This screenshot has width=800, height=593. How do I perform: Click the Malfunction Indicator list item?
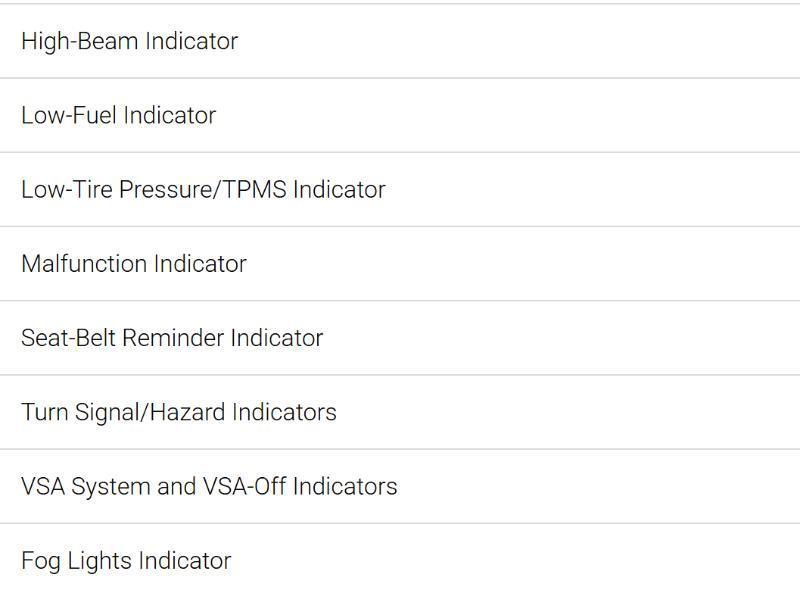(x=133, y=263)
